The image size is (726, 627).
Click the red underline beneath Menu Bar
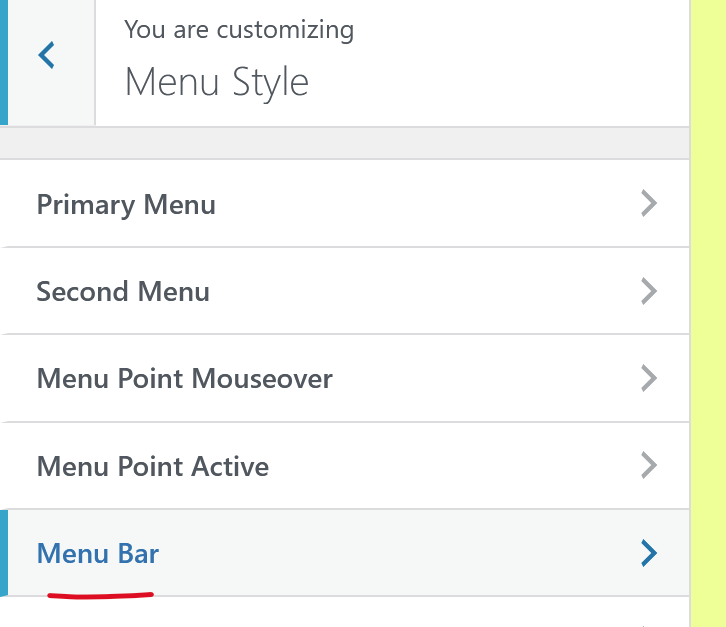click(x=100, y=595)
